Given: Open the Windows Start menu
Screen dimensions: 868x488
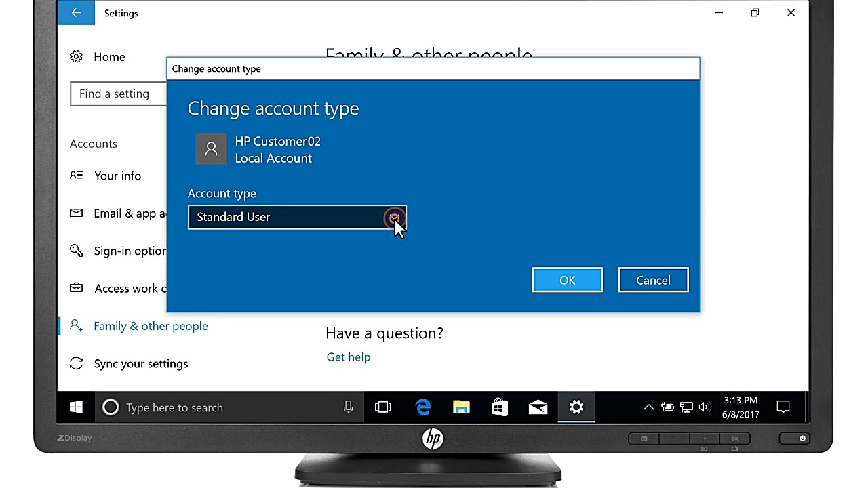Looking at the screenshot, I should point(76,407).
